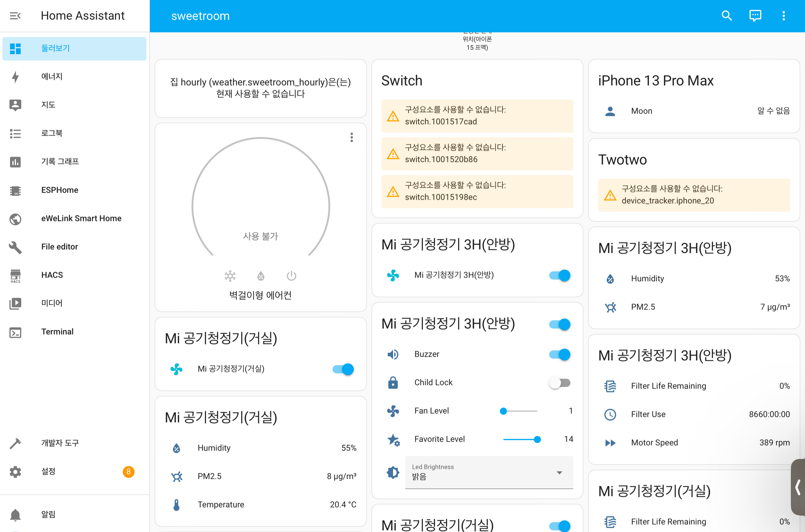805x532 pixels.
Task: Click the Temperature thermometer icon
Action: click(176, 505)
